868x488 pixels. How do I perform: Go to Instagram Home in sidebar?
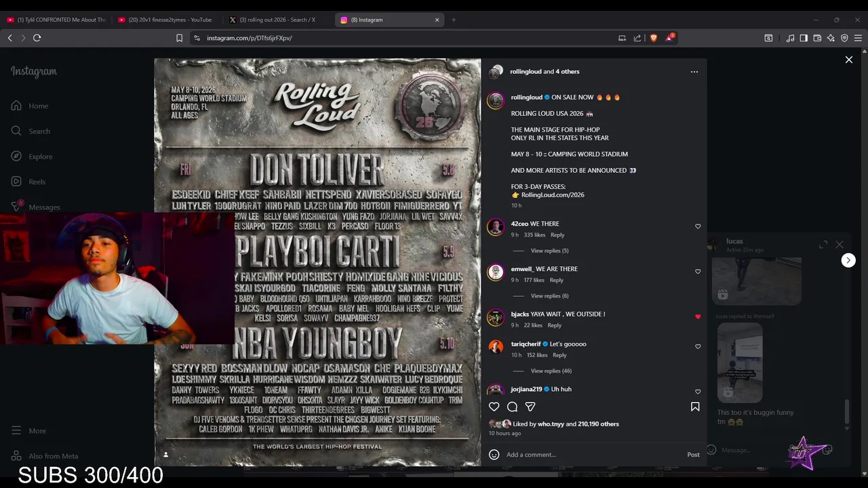pos(30,106)
